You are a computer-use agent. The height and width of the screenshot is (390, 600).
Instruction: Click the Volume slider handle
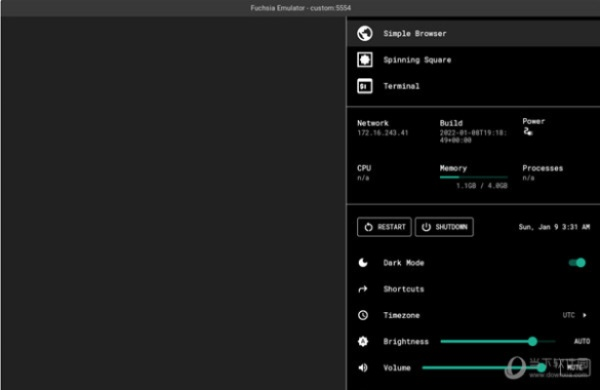coord(541,367)
